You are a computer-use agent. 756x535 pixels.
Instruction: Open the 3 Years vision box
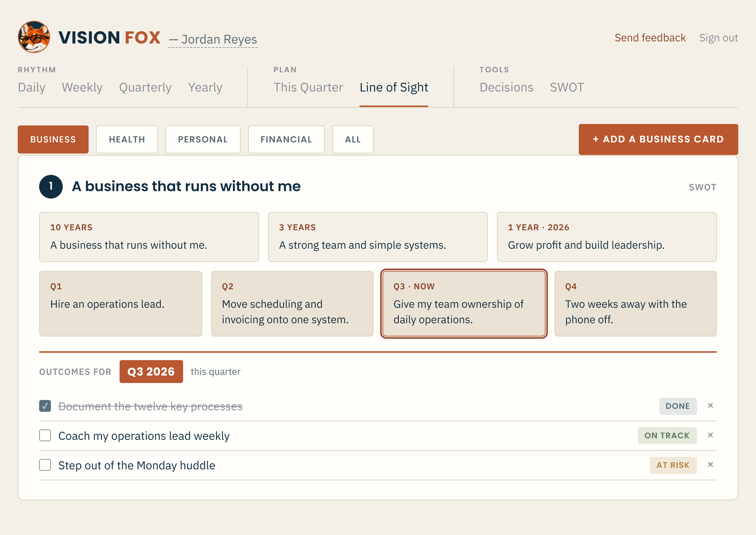378,237
